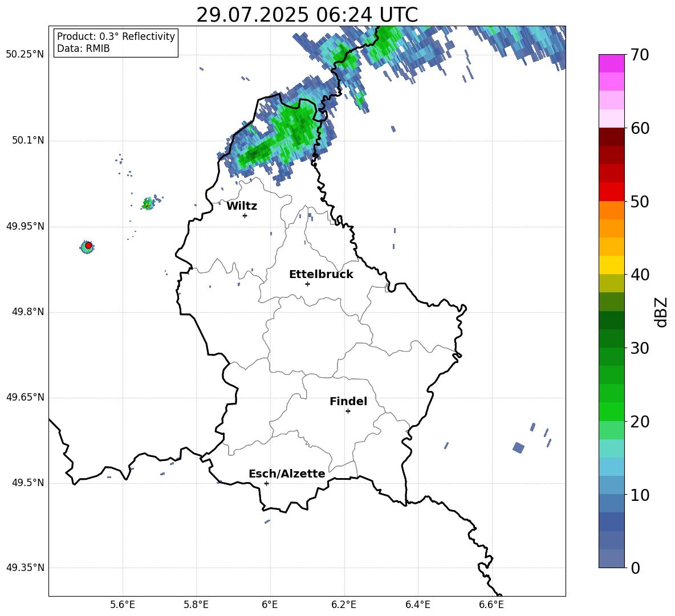Click the 49.95°N latitude label
Viewport: 675px width, 616px height.
(25, 226)
